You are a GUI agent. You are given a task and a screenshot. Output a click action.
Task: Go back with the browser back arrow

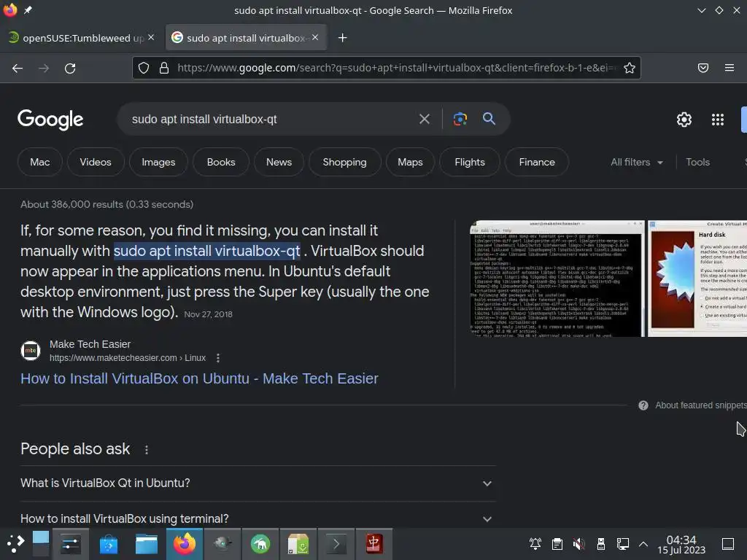click(x=18, y=68)
